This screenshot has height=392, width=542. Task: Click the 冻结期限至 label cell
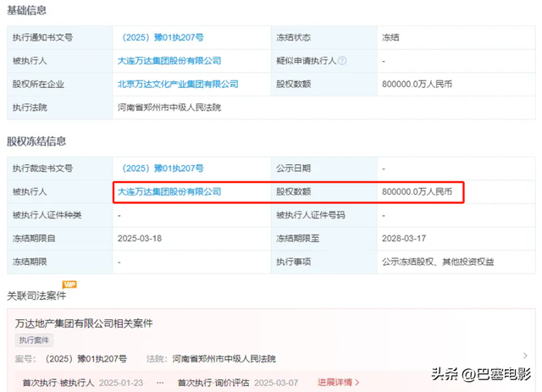pyautogui.click(x=324, y=239)
